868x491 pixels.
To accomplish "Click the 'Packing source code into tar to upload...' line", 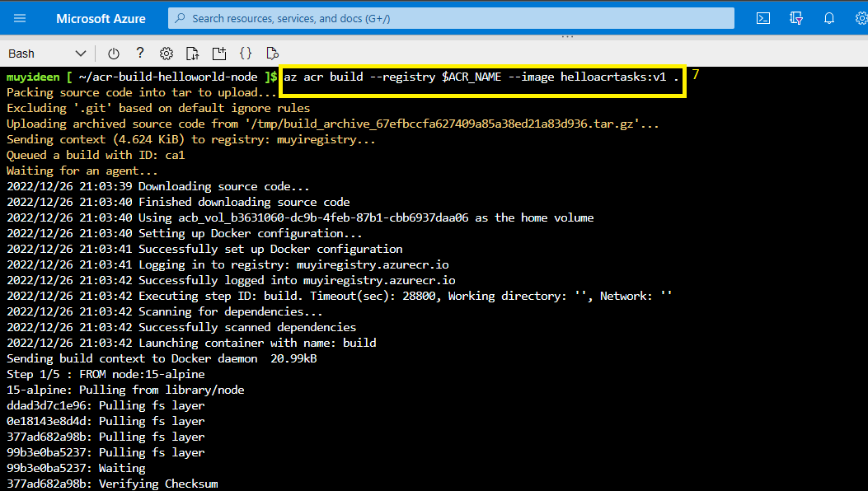I will coord(141,92).
